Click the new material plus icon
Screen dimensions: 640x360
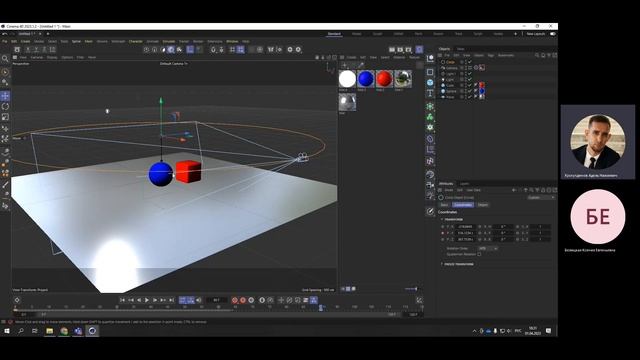pyautogui.click(x=344, y=65)
